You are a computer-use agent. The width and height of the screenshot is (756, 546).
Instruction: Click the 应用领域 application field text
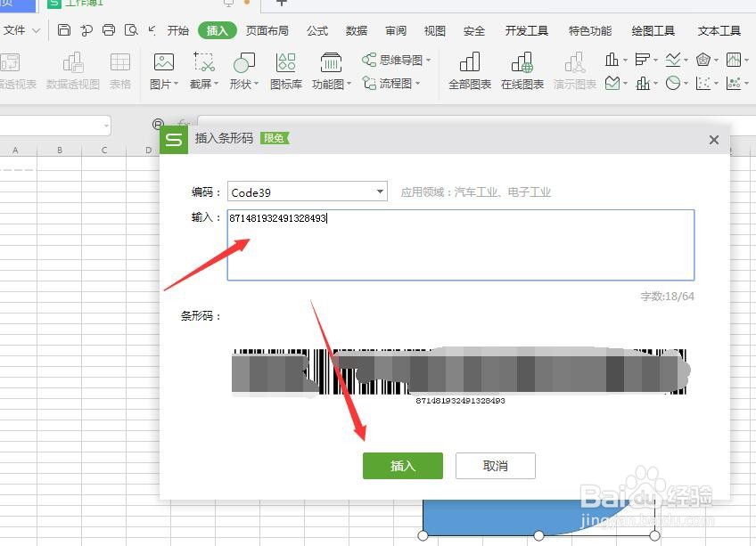point(475,192)
